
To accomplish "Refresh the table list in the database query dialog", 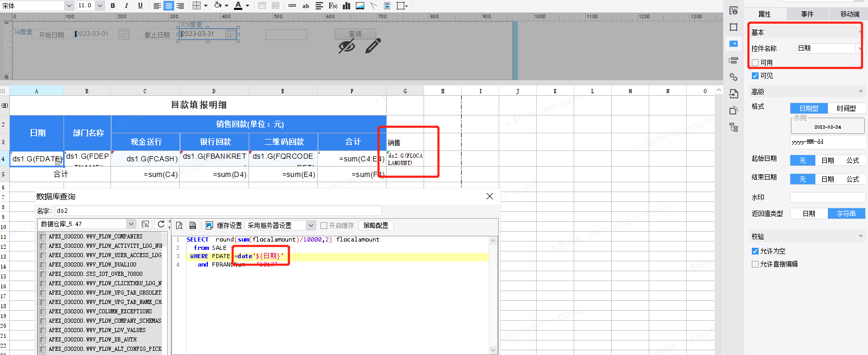I will point(161,224).
